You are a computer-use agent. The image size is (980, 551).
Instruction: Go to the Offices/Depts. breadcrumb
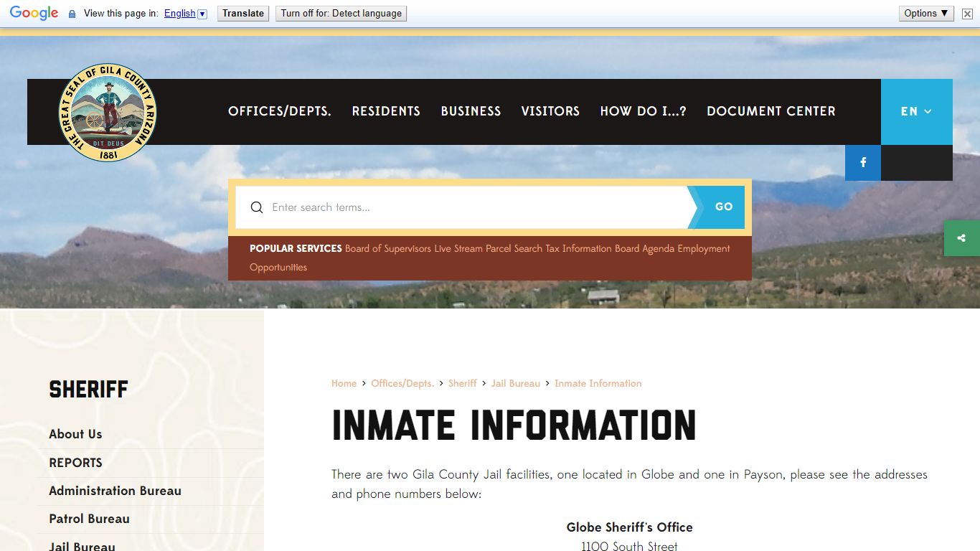402,384
